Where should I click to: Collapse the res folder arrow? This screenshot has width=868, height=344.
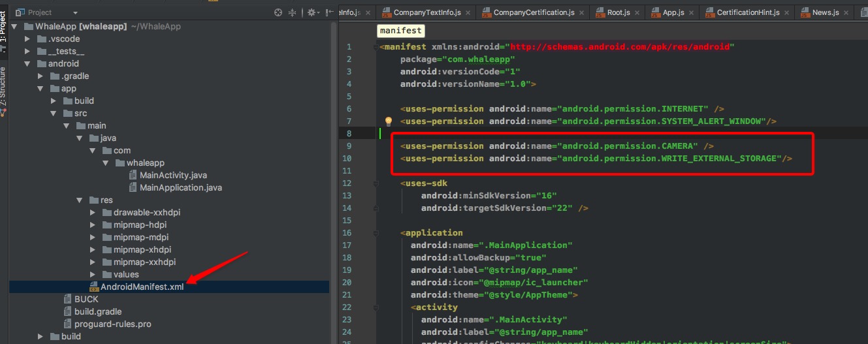(x=80, y=200)
